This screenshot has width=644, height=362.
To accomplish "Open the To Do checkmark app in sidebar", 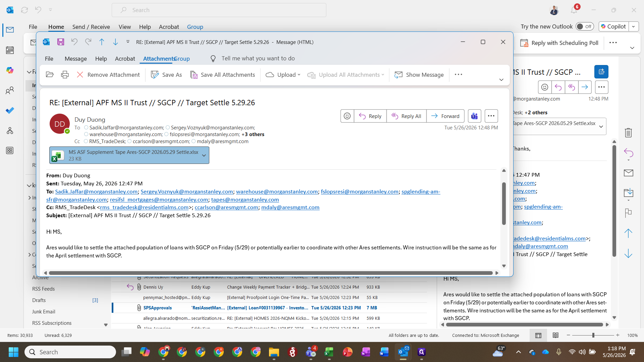I will (x=10, y=110).
